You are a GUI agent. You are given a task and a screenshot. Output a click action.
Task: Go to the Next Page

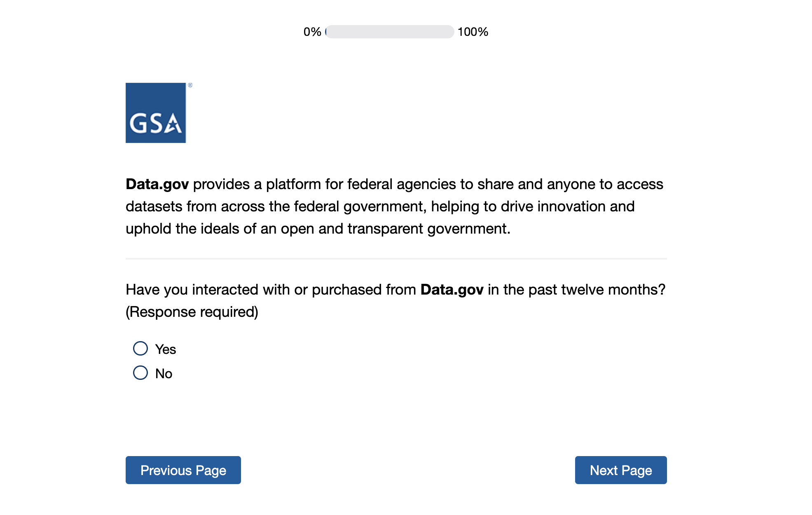coord(620,470)
